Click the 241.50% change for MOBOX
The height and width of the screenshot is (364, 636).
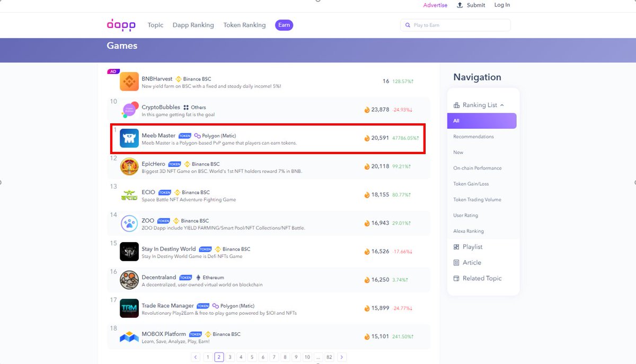[403, 336]
